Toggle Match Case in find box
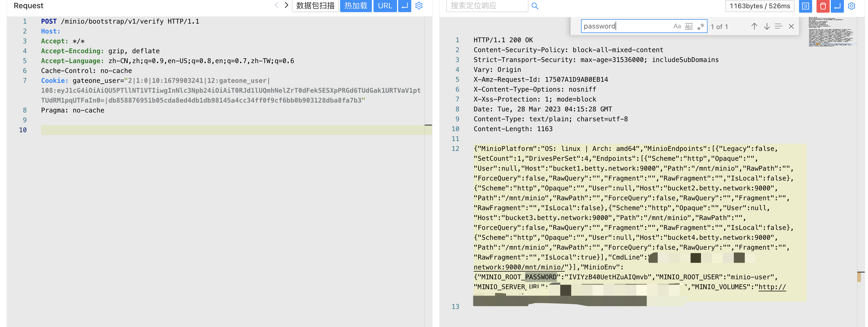Image resolution: width=868 pixels, height=327 pixels. pyautogui.click(x=677, y=26)
